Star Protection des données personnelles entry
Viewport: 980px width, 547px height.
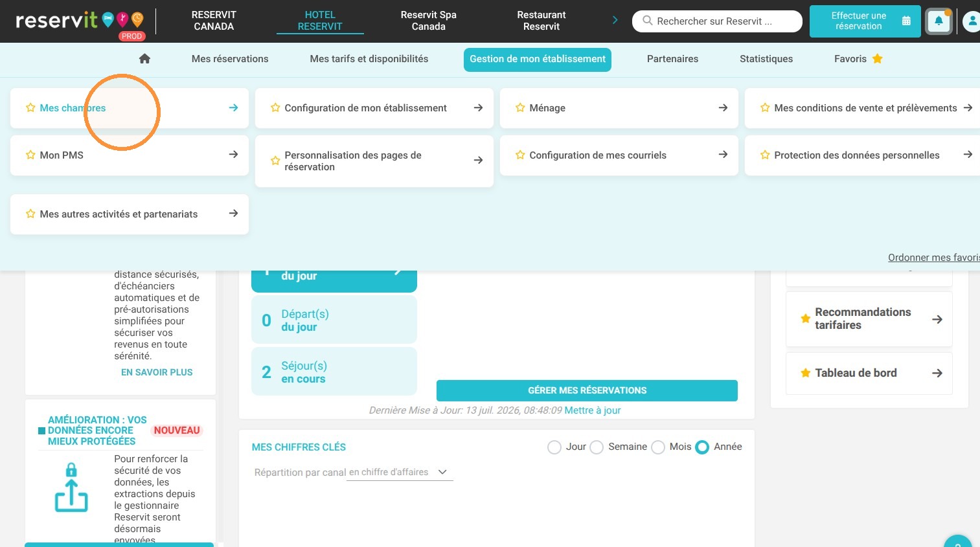pyautogui.click(x=765, y=155)
